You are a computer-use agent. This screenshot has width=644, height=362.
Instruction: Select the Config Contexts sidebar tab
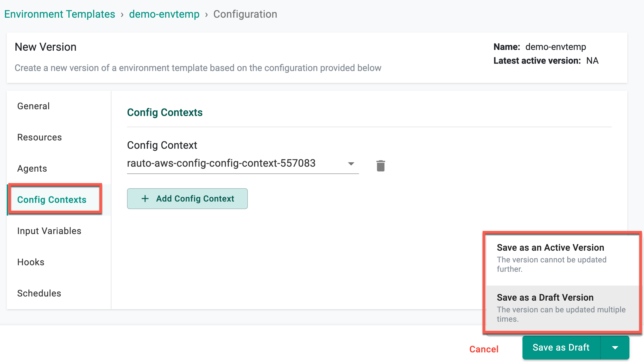[x=59, y=200]
